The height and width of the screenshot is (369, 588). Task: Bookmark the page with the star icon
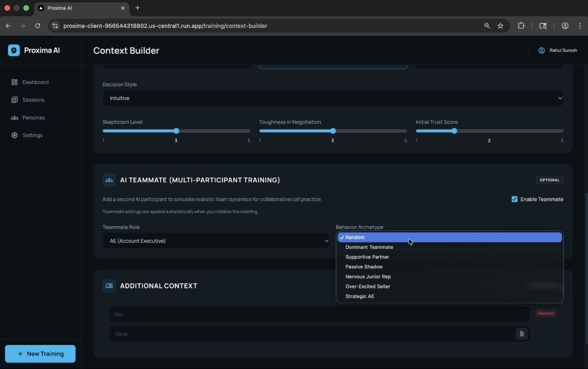pyautogui.click(x=500, y=26)
